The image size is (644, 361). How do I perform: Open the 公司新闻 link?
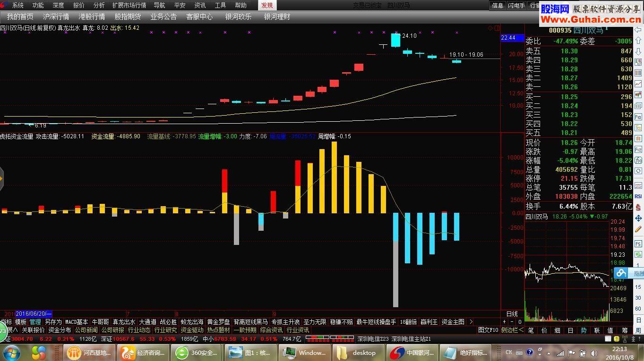(86, 330)
